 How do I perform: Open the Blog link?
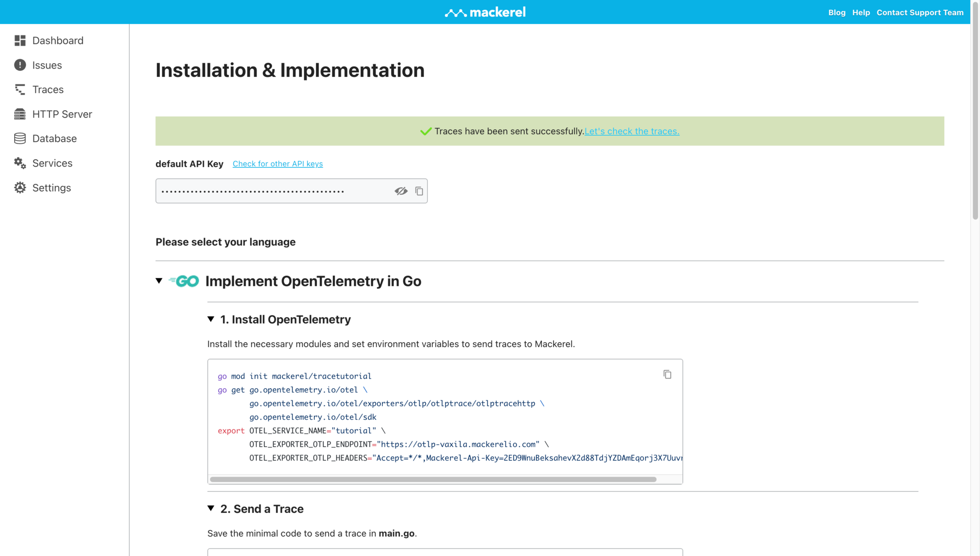(837, 13)
